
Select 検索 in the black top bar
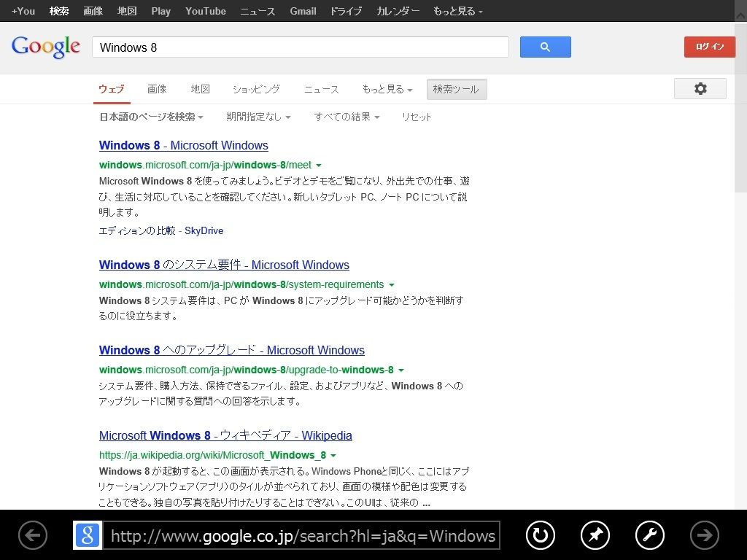59,11
